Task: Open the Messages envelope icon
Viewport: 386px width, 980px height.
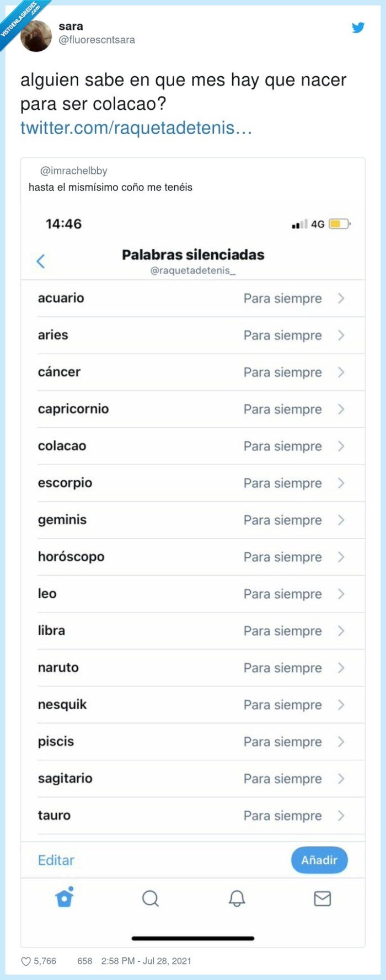Action: point(322,899)
